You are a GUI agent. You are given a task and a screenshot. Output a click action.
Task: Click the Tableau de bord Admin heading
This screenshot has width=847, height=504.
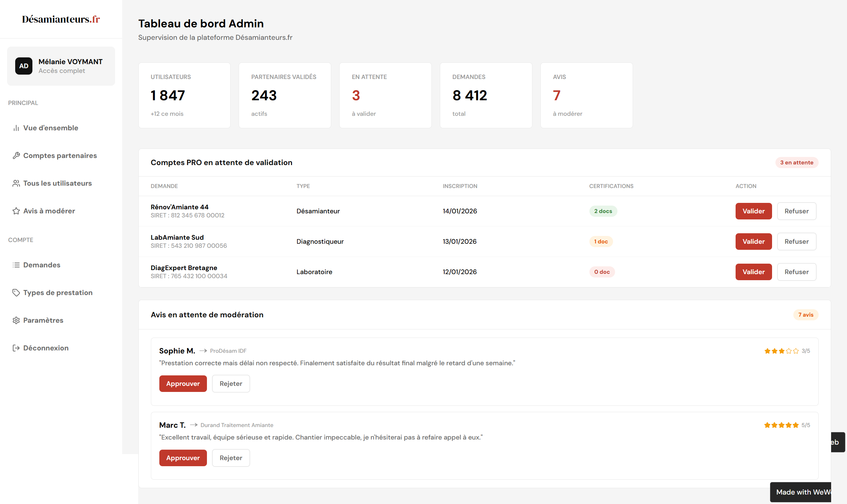[201, 23]
